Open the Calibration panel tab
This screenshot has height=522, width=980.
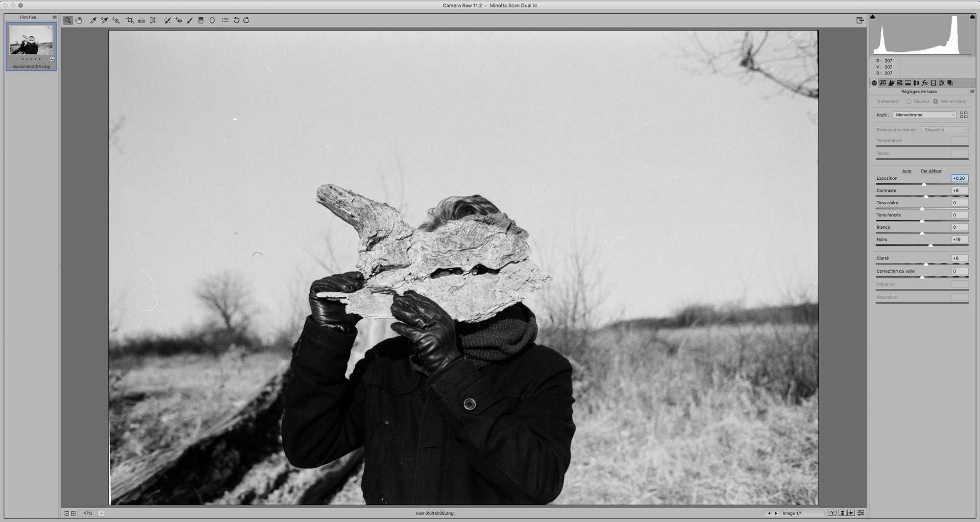click(x=933, y=83)
